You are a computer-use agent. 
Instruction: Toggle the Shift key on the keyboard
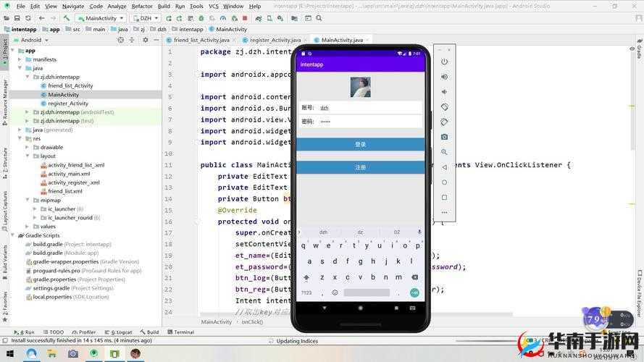[306, 277]
